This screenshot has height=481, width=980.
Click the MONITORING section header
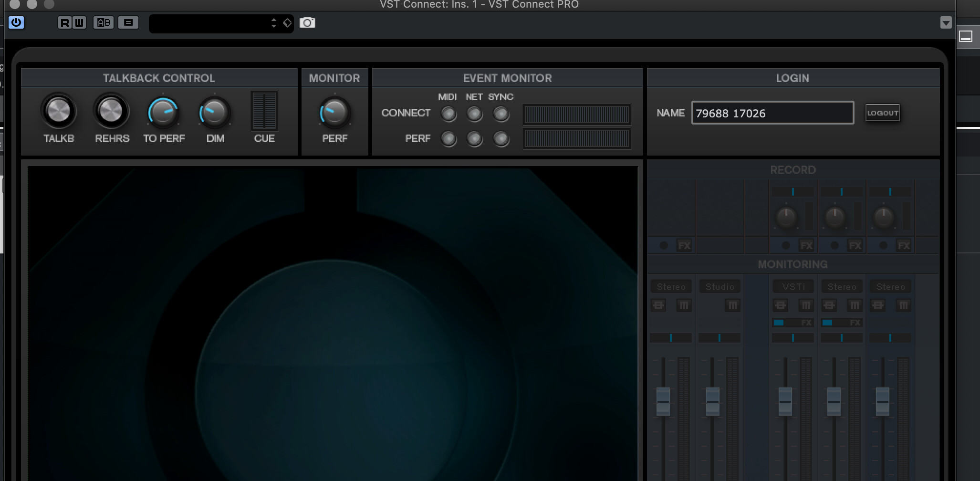coord(793,264)
